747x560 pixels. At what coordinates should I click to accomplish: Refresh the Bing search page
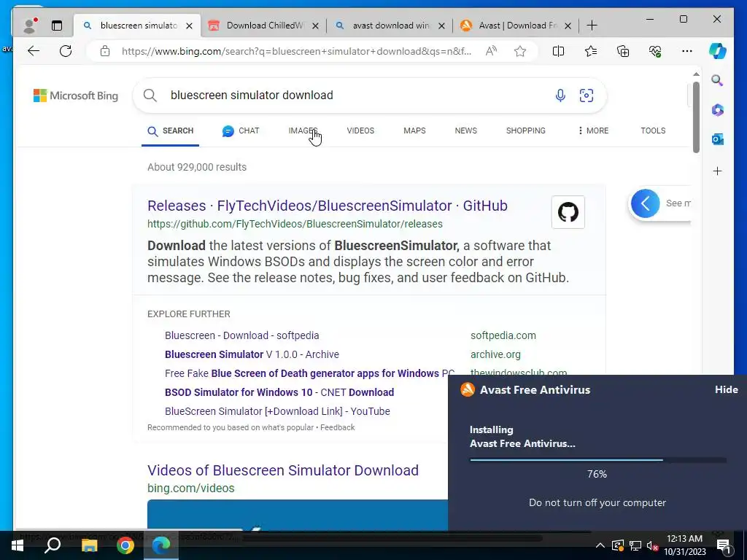click(x=66, y=51)
